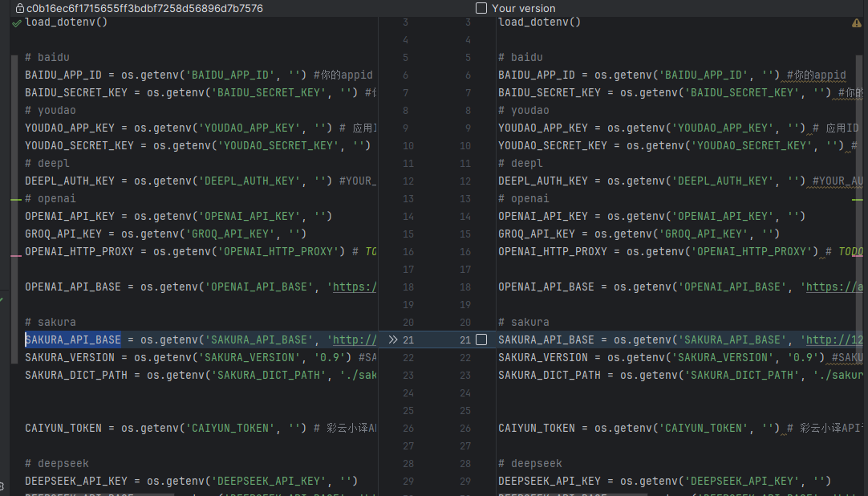The height and width of the screenshot is (496, 868).
Task: Open the https link in left OPENAI_API_BASE line
Action: pyautogui.click(x=355, y=287)
